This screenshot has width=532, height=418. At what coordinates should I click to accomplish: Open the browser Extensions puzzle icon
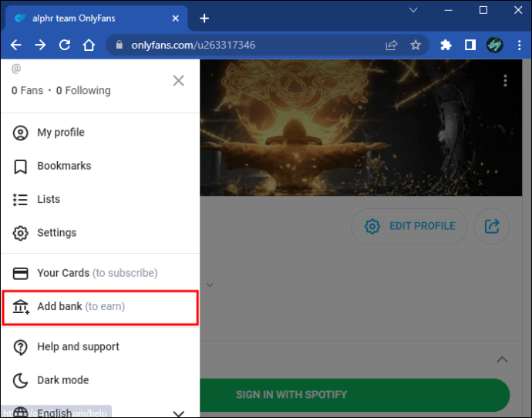(x=446, y=46)
